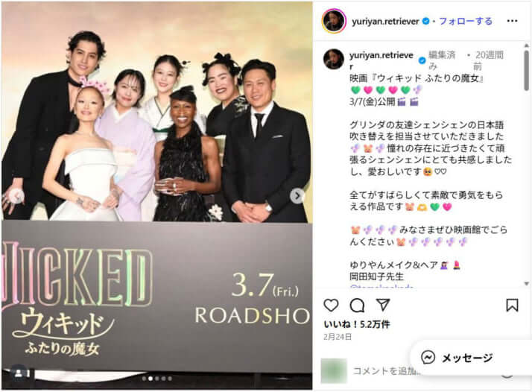Click the commenter avatar beside the caption
This screenshot has width=532, height=392.
click(x=333, y=59)
